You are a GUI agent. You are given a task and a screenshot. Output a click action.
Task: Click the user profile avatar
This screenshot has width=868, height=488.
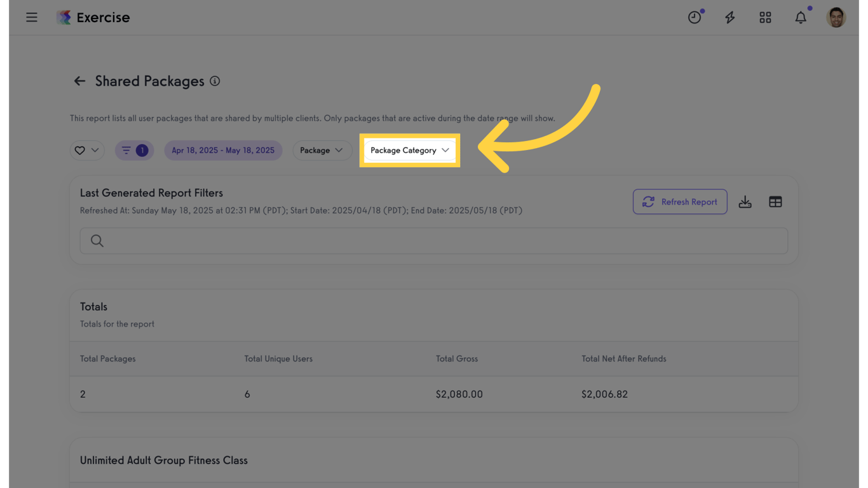(836, 17)
